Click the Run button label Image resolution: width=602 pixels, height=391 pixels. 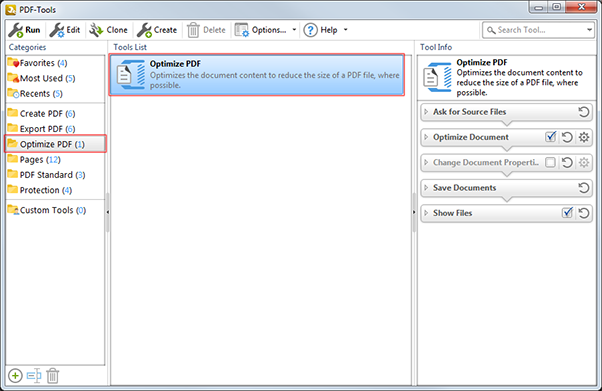(33, 30)
